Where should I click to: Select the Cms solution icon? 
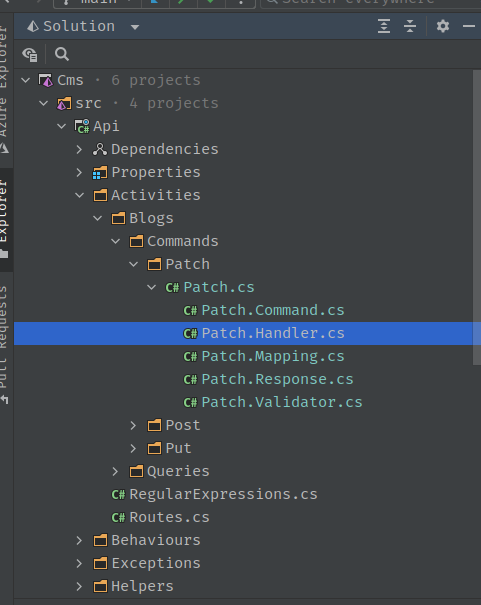pyautogui.click(x=46, y=80)
